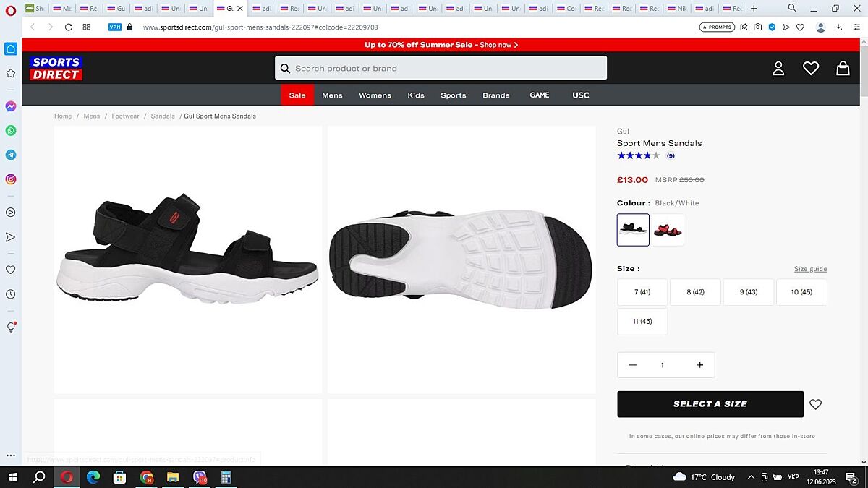This screenshot has height=488, width=868.
Task: Open Messenger in the Opera sidebar
Action: tap(11, 106)
